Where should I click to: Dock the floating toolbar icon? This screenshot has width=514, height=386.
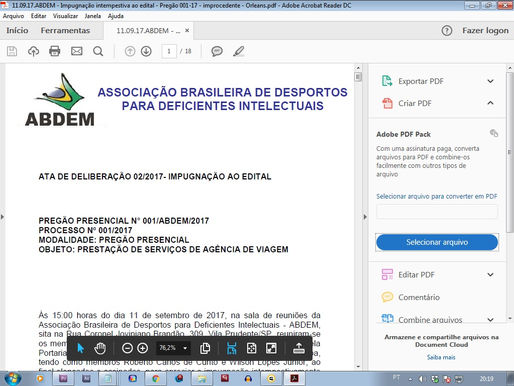[x=299, y=348]
